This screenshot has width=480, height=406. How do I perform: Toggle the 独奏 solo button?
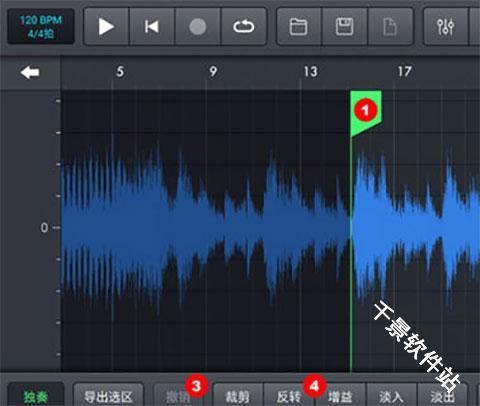(x=36, y=396)
